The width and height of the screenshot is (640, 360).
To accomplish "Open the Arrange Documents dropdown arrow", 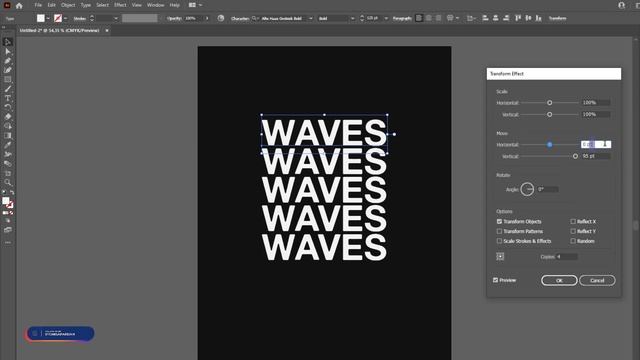I will pyautogui.click(x=200, y=5).
